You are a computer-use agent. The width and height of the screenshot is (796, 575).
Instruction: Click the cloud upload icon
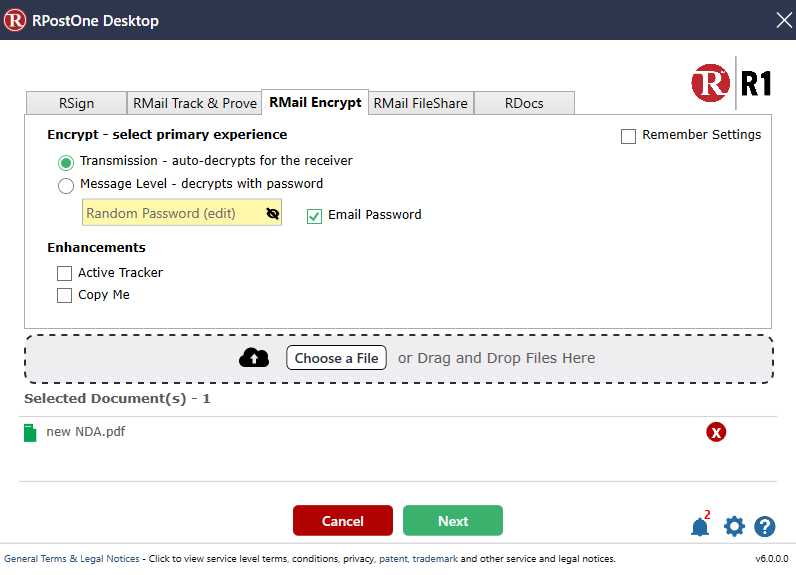[x=254, y=358]
